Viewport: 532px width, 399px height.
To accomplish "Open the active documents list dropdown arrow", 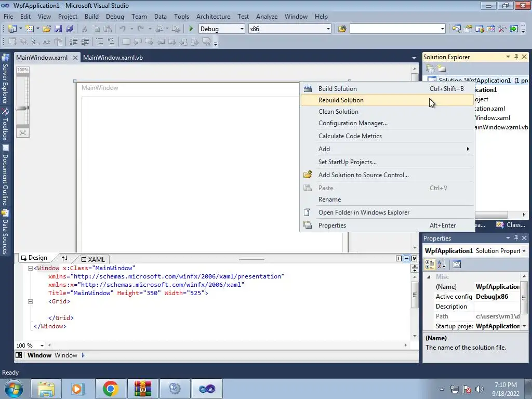I will (414, 58).
